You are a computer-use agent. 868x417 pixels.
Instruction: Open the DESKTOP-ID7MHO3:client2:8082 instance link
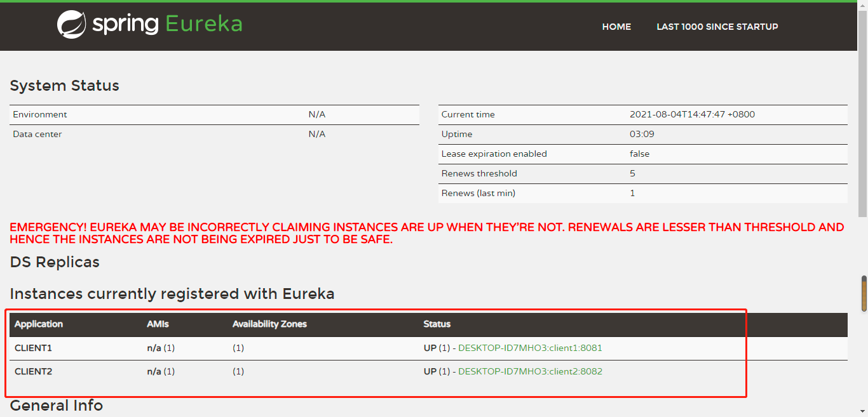530,371
